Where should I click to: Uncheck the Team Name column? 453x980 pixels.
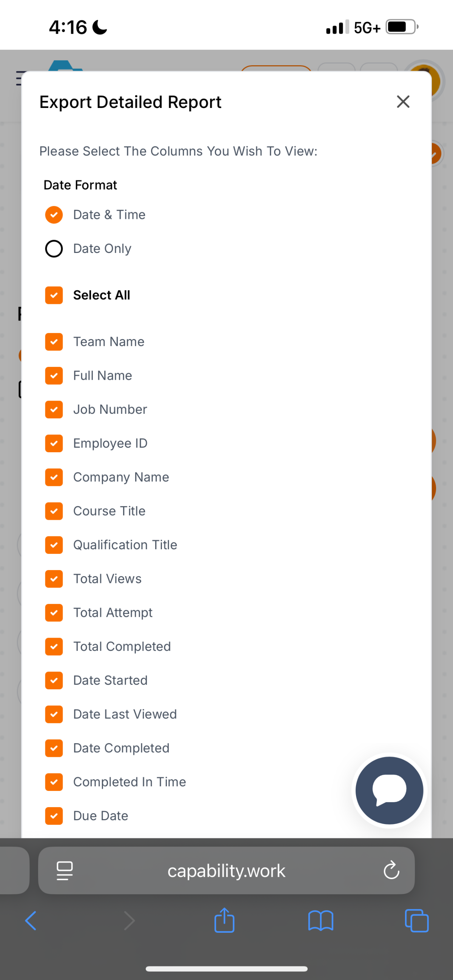click(54, 342)
